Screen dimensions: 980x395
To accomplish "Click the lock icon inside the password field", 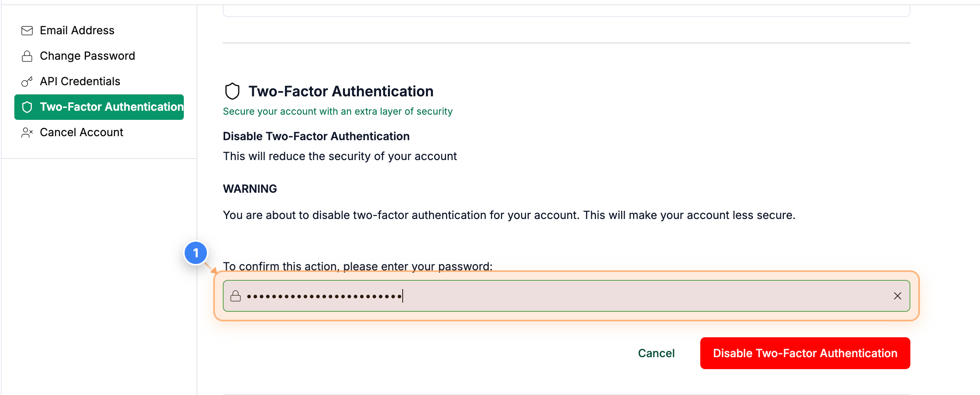I will pos(236,296).
